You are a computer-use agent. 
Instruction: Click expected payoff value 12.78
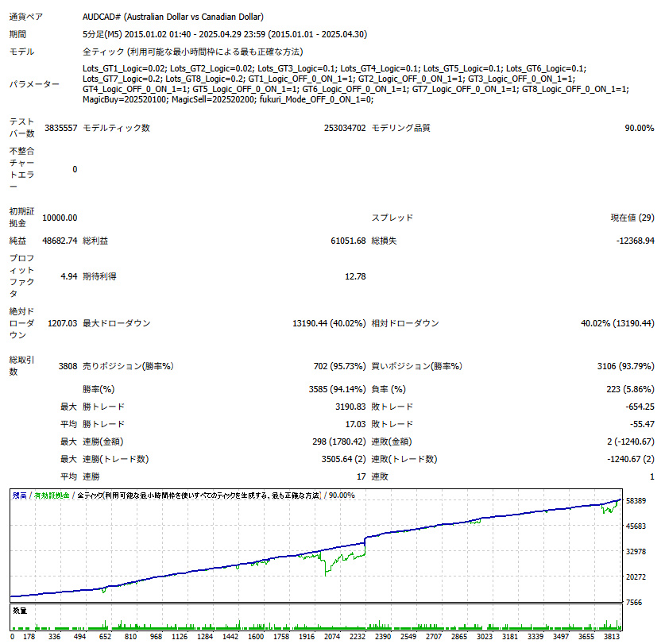point(355,276)
